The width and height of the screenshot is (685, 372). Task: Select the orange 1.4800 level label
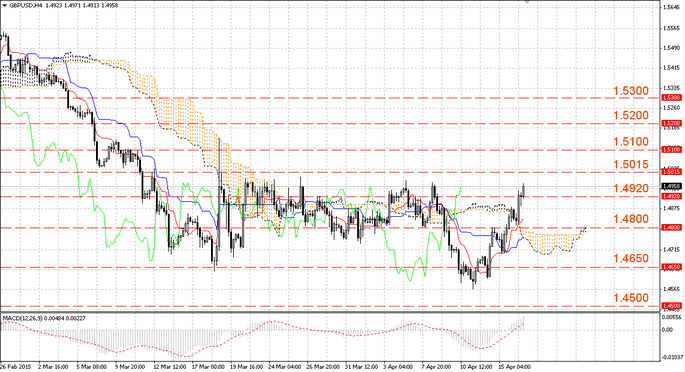pyautogui.click(x=631, y=219)
